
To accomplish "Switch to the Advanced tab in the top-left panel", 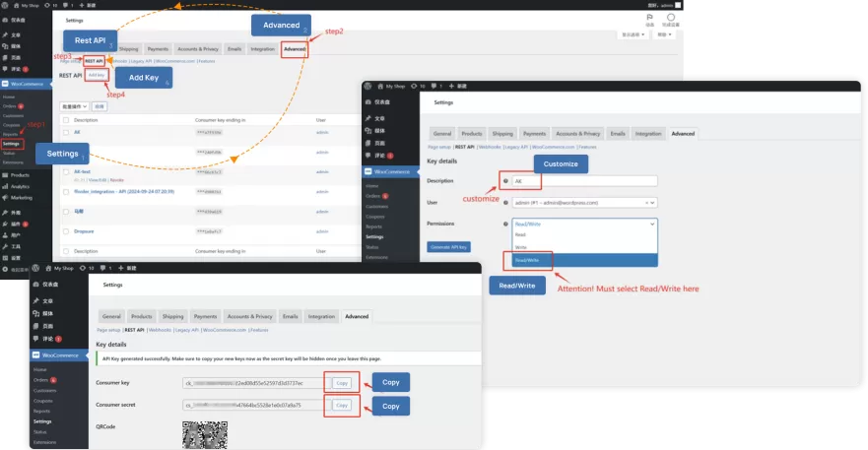I will [x=294, y=48].
